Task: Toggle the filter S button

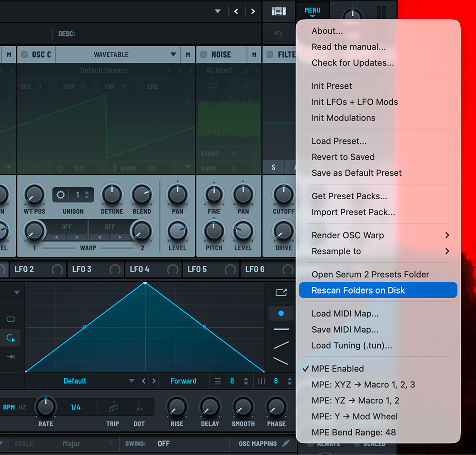Action: [274, 168]
